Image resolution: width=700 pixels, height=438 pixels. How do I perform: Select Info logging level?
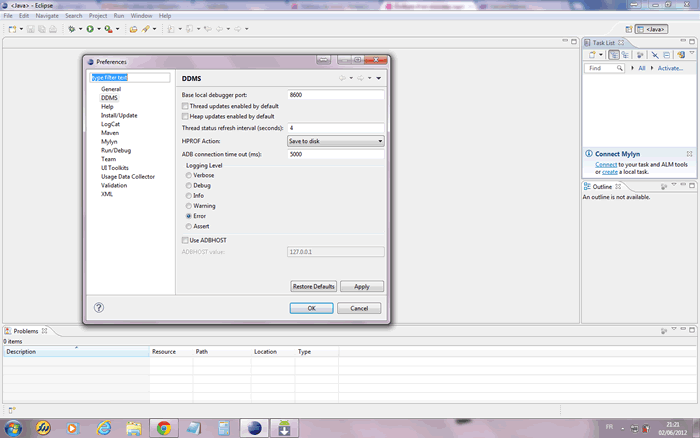pyautogui.click(x=189, y=196)
